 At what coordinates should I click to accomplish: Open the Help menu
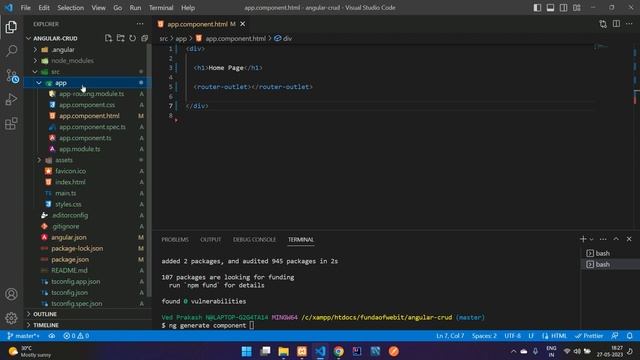(x=188, y=8)
